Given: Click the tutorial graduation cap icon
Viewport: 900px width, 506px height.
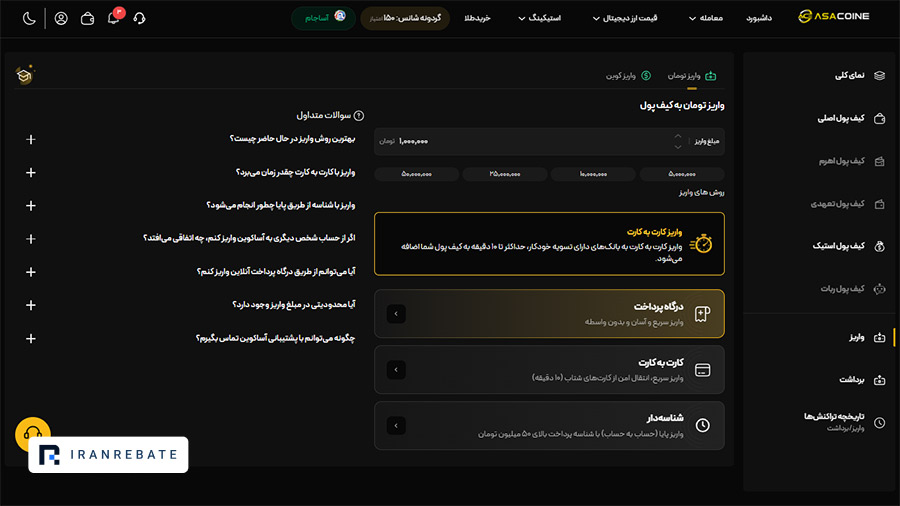Looking at the screenshot, I should (25, 75).
